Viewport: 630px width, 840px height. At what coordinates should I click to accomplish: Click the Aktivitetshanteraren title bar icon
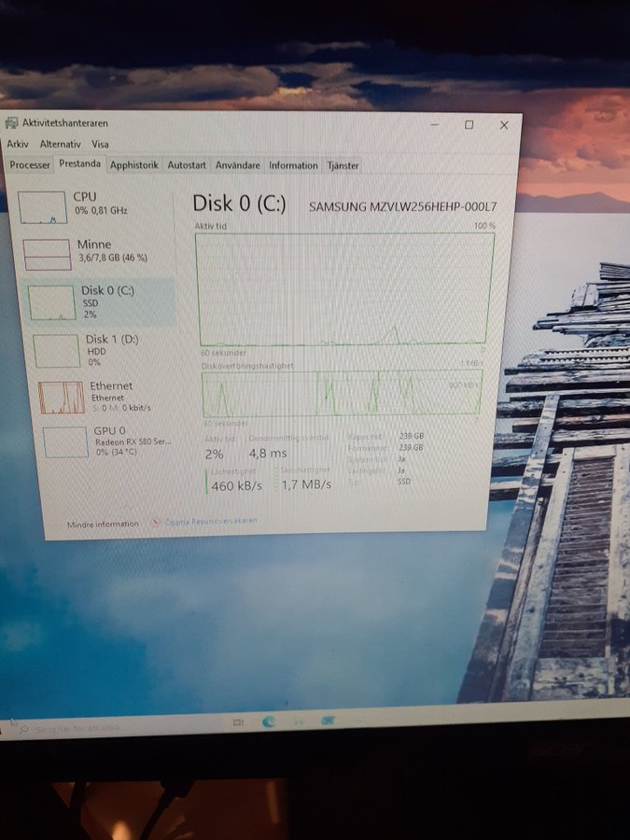pos(11,123)
